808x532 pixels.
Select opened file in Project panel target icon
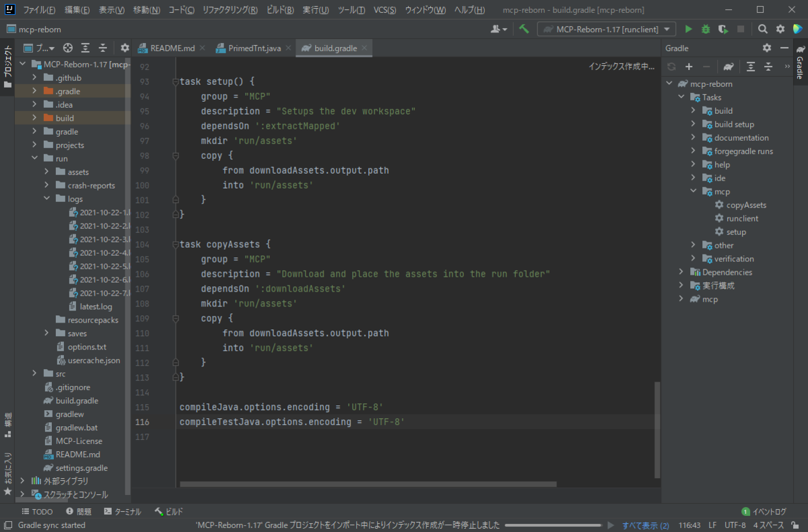click(x=67, y=48)
